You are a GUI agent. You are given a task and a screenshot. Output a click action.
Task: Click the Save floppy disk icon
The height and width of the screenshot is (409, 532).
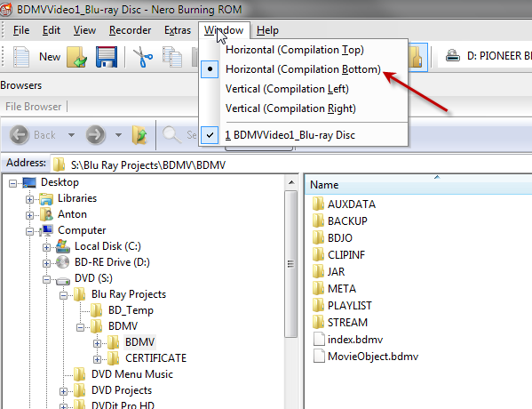tap(107, 57)
